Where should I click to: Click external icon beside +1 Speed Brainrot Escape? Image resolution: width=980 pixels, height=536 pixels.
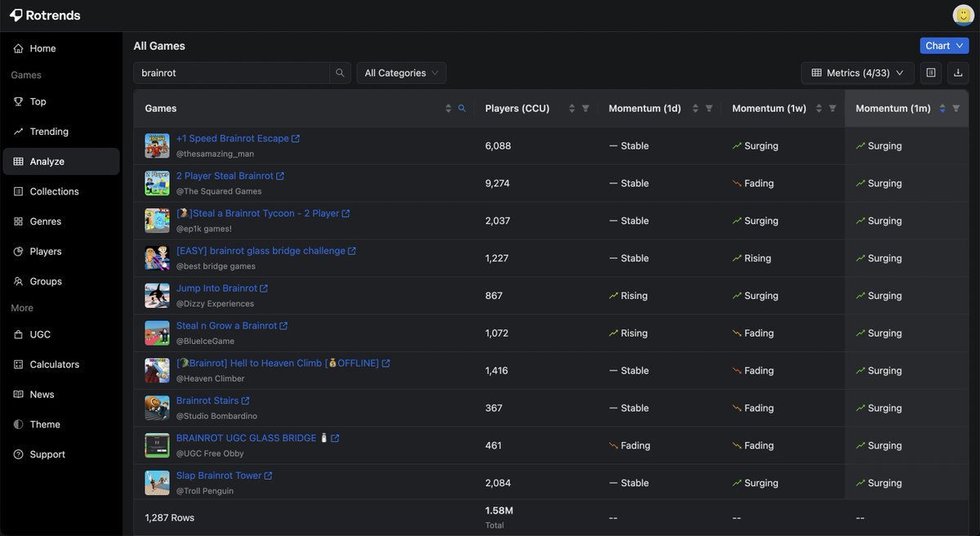click(x=296, y=139)
